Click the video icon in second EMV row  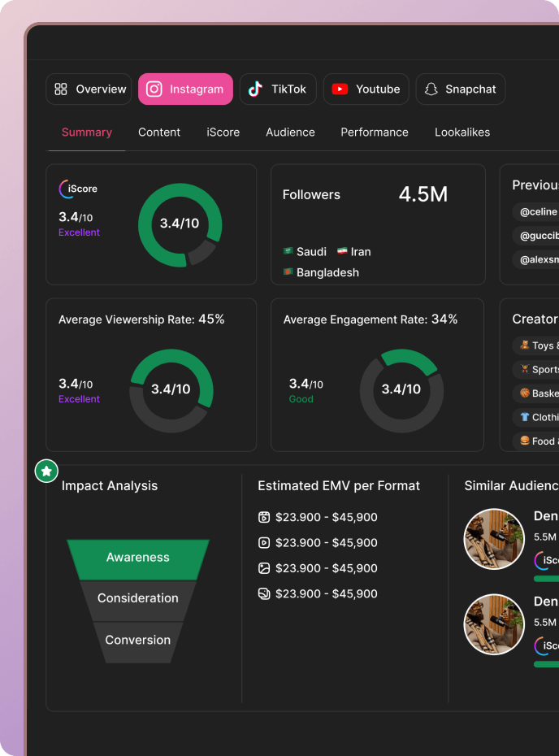pyautogui.click(x=264, y=543)
